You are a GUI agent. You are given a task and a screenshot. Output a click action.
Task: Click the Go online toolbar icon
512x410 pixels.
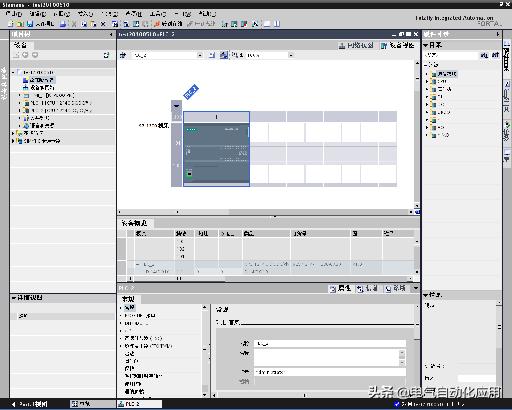pyautogui.click(x=168, y=24)
